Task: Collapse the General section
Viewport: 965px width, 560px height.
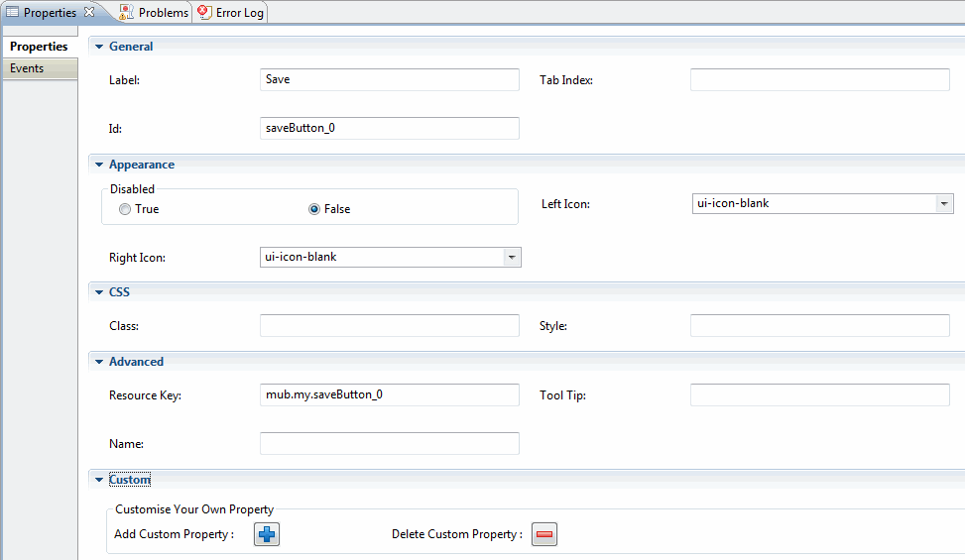Action: click(99, 47)
